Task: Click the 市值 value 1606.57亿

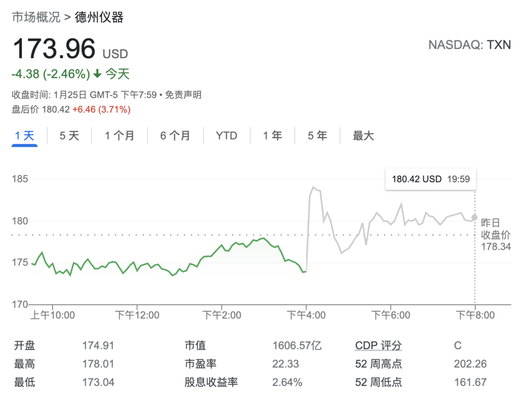Action: point(297,346)
